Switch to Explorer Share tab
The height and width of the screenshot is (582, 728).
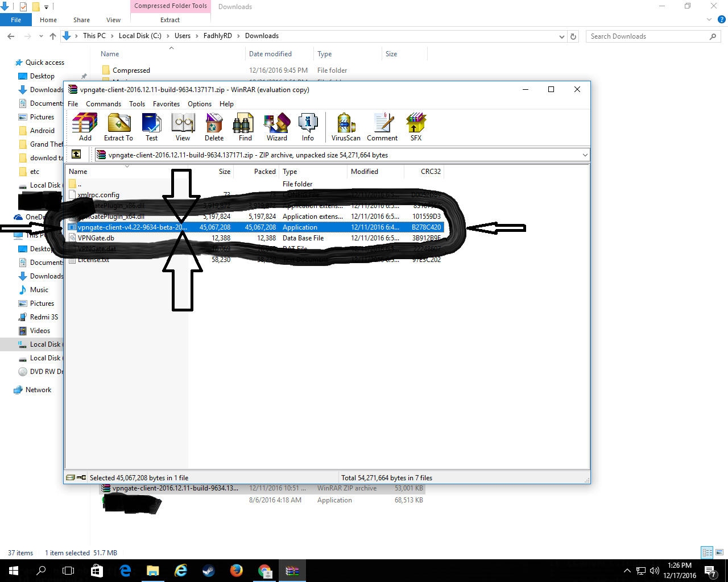point(81,20)
